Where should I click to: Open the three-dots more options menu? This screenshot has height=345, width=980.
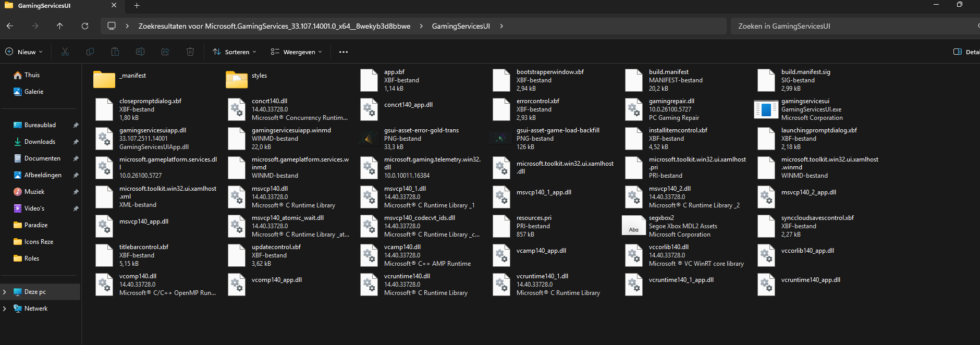pyautogui.click(x=344, y=52)
